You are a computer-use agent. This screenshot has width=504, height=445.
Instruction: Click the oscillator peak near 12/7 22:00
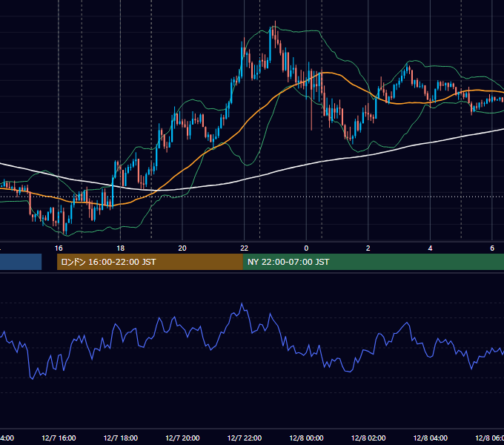pyautogui.click(x=242, y=303)
